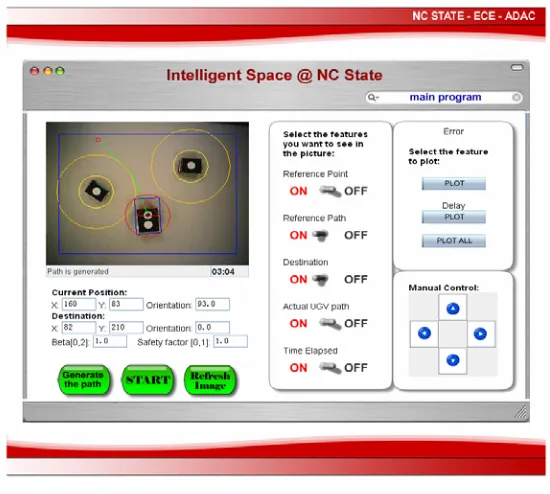Click the PLOT button under Error
The height and width of the screenshot is (494, 550).
tap(454, 183)
